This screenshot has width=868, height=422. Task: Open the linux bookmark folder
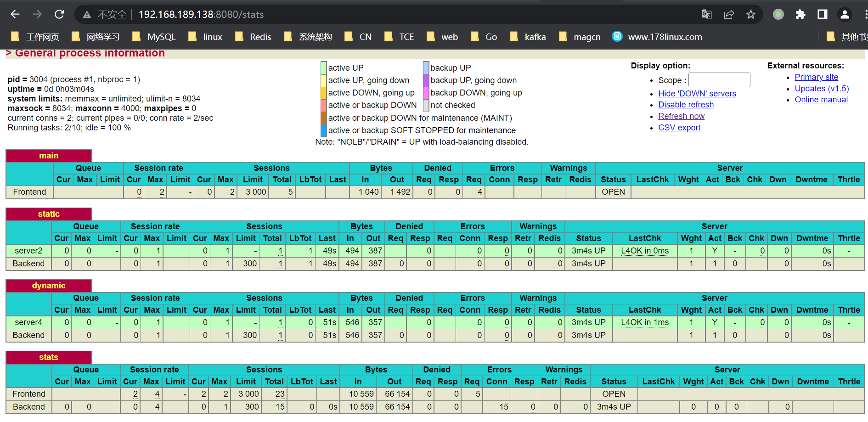coord(205,37)
